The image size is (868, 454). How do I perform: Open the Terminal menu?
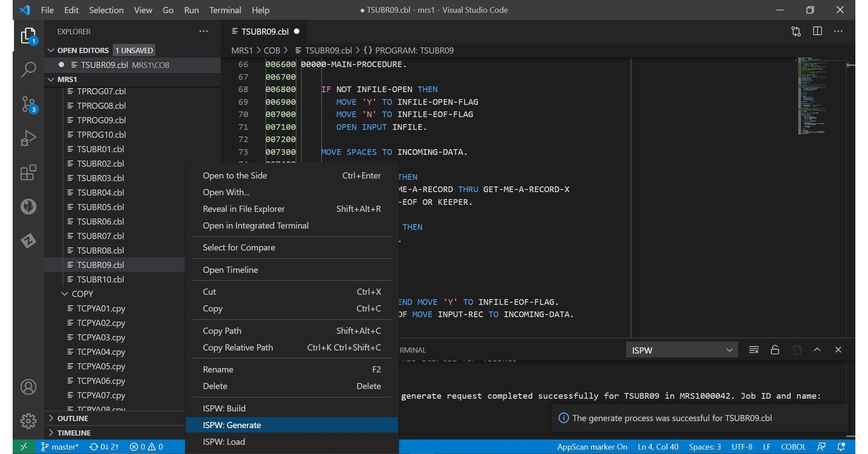pyautogui.click(x=225, y=10)
